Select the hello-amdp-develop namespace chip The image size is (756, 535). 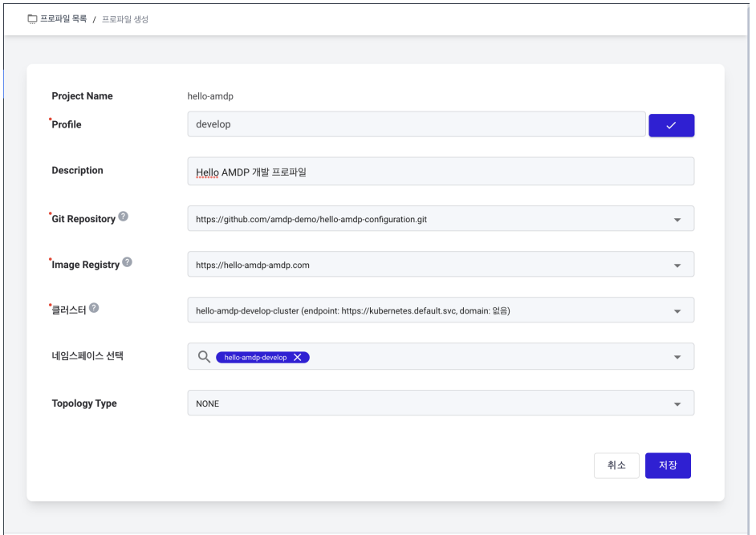(x=255, y=357)
